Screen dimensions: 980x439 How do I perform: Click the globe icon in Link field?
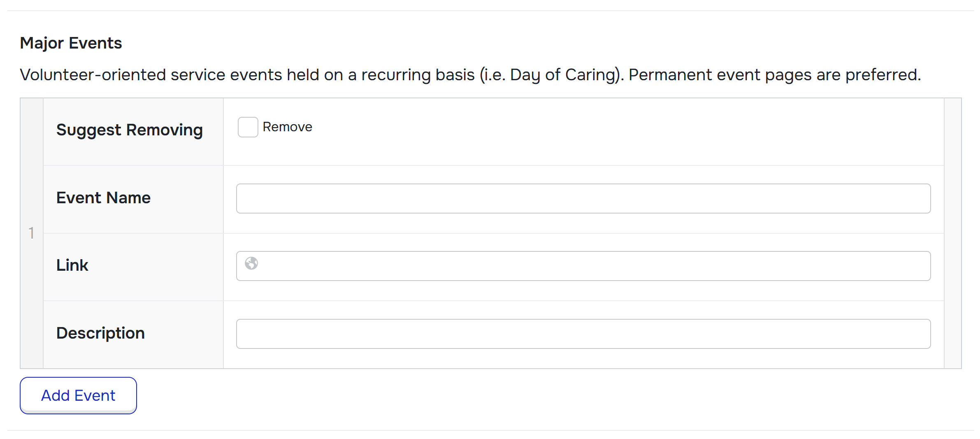coord(251,263)
